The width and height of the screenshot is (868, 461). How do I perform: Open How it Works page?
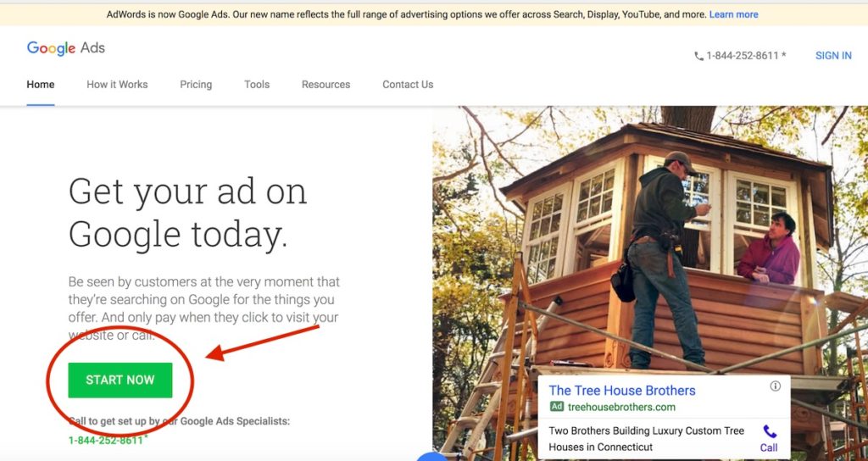point(117,85)
